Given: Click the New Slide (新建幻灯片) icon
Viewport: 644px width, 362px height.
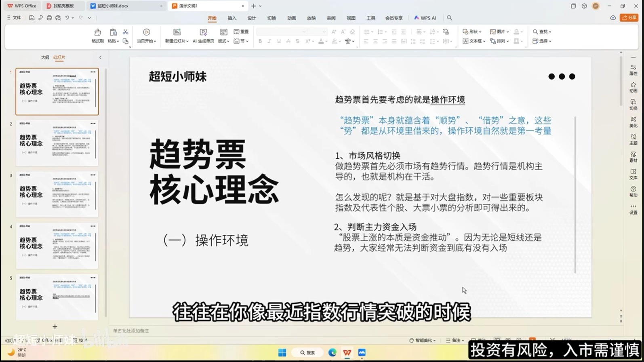Looking at the screenshot, I should pyautogui.click(x=177, y=32).
